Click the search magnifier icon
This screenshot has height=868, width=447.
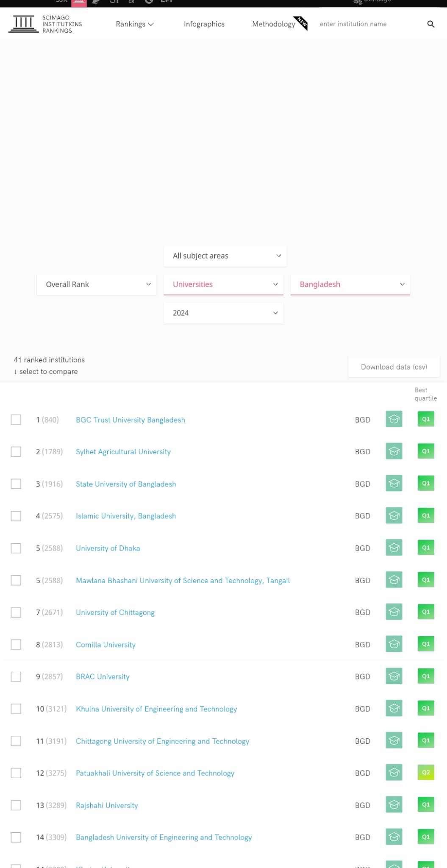point(430,24)
